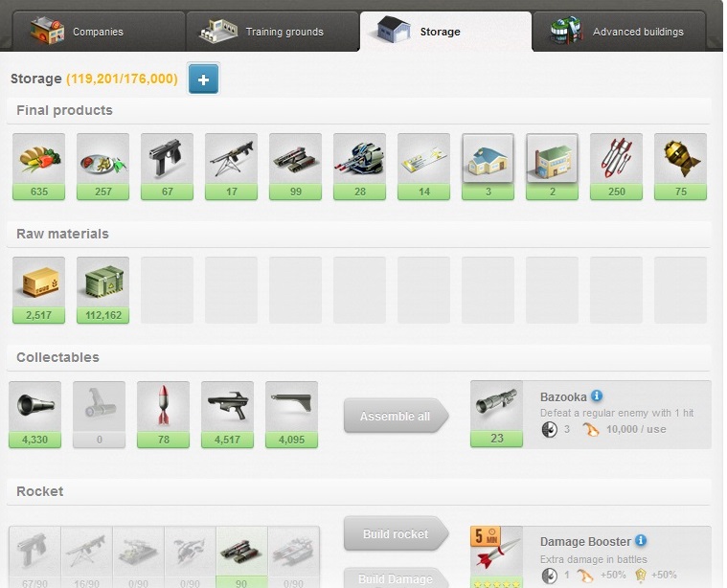Select the gold bomb item showing 75
This screenshot has height=588, width=727.
tap(681, 167)
